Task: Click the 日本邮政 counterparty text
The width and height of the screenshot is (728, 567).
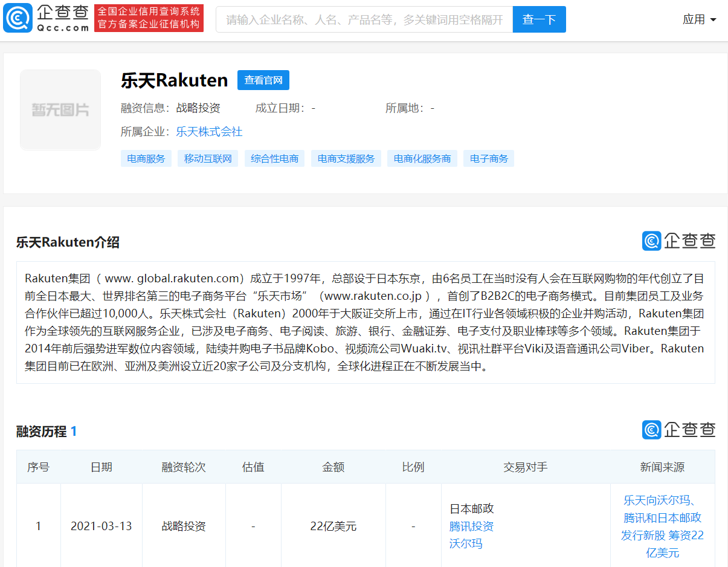Action: tap(472, 508)
